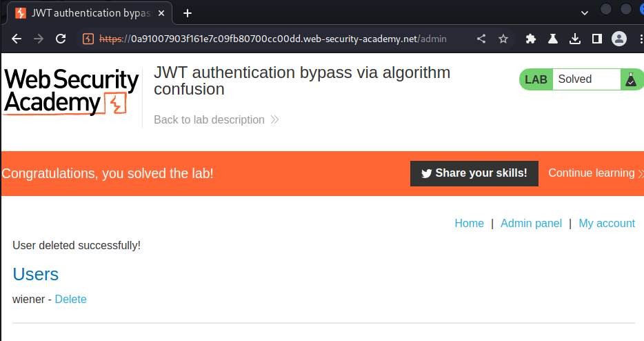Follow the Continue learning link

pyautogui.click(x=596, y=173)
